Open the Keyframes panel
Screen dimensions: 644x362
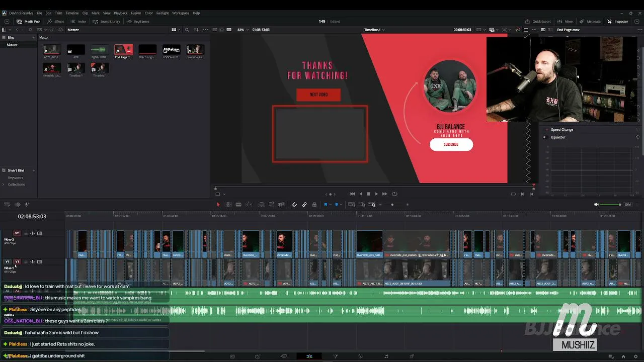[138, 22]
